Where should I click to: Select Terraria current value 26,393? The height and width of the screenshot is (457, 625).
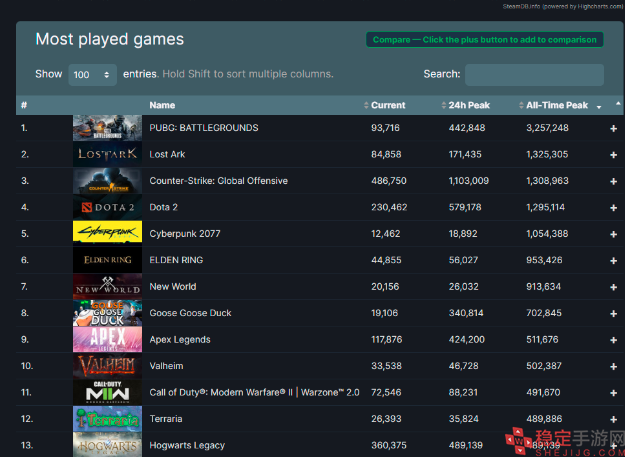[386, 419]
